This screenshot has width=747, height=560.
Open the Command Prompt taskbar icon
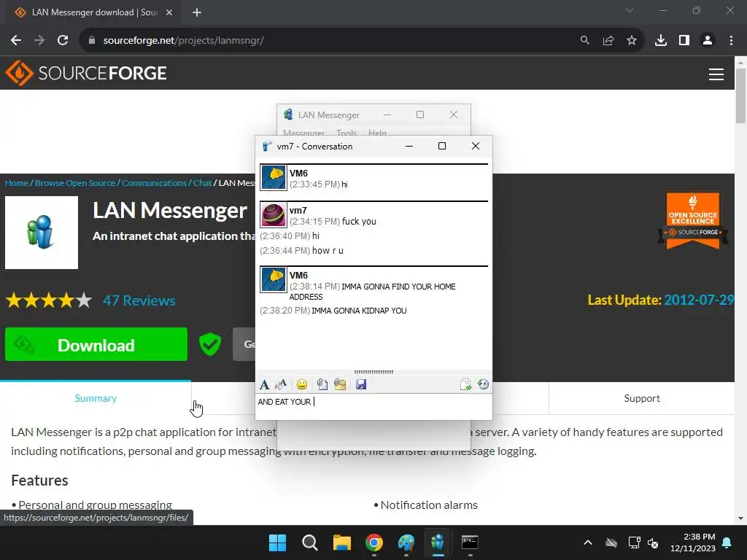point(470,542)
